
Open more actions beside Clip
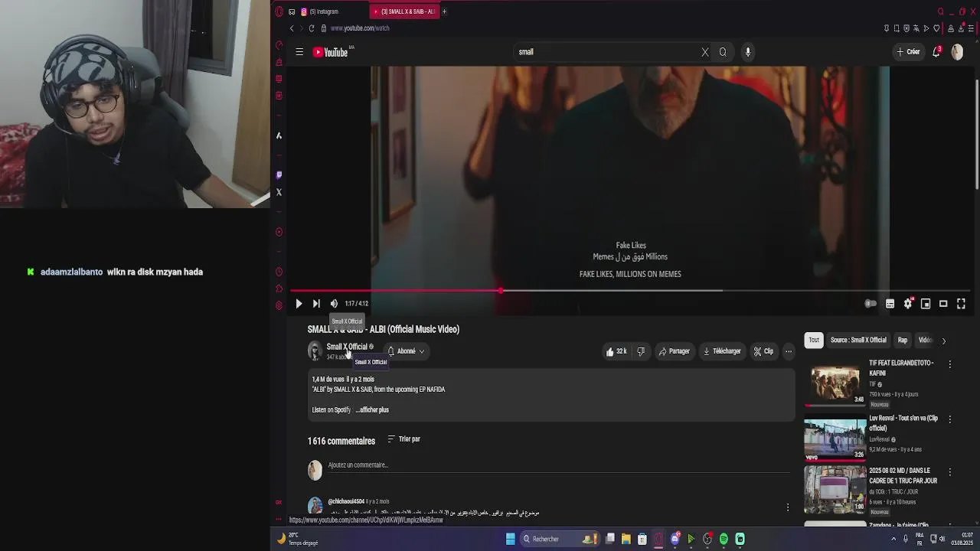(x=789, y=351)
